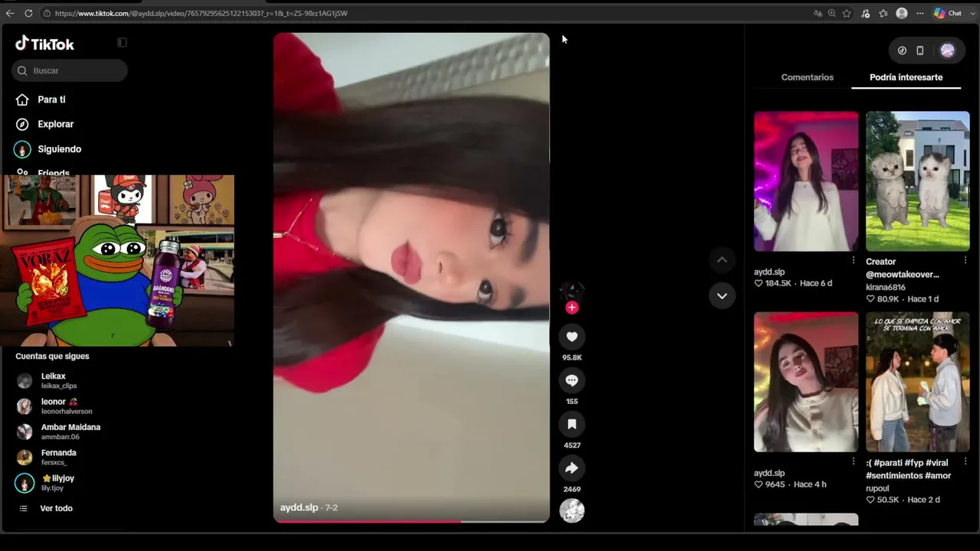The height and width of the screenshot is (551, 980).
Task: Open the Friends section
Action: [54, 172]
